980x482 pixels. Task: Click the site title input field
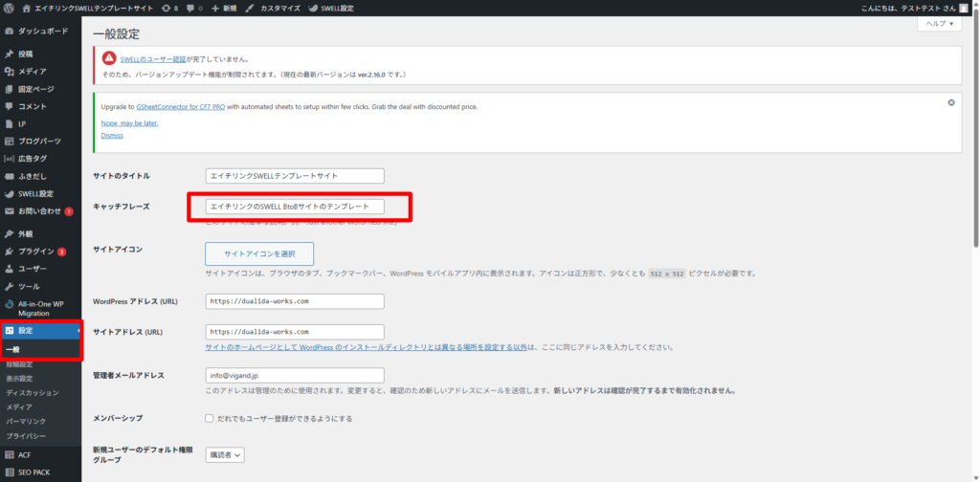point(295,176)
